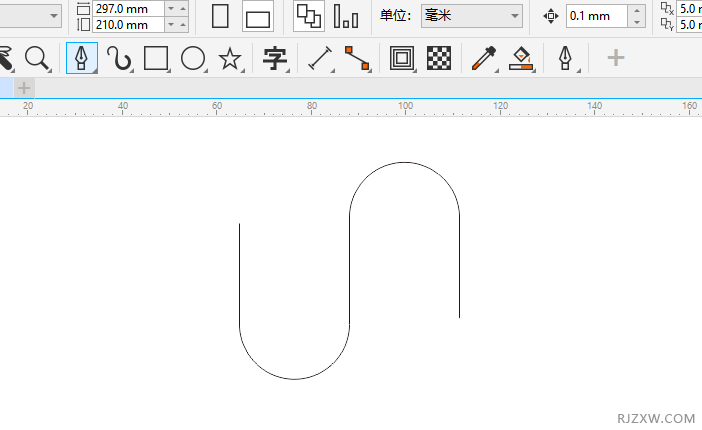Toggle apply layout to all pages
702x430 pixels.
pyautogui.click(x=308, y=15)
